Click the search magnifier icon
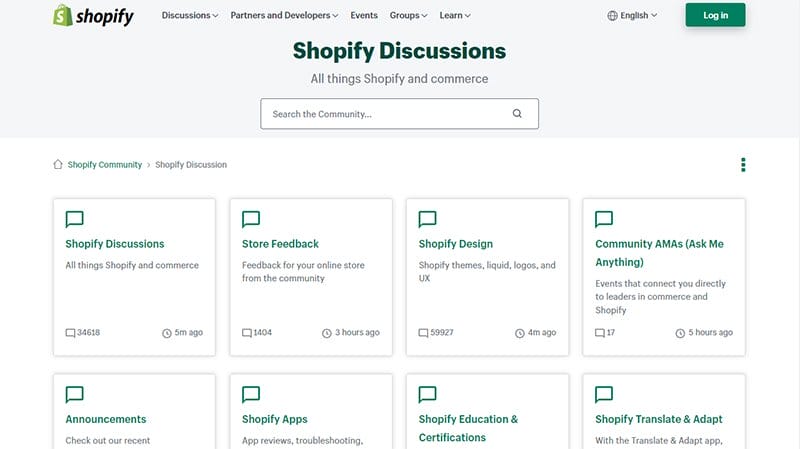800x449 pixels. 517,114
